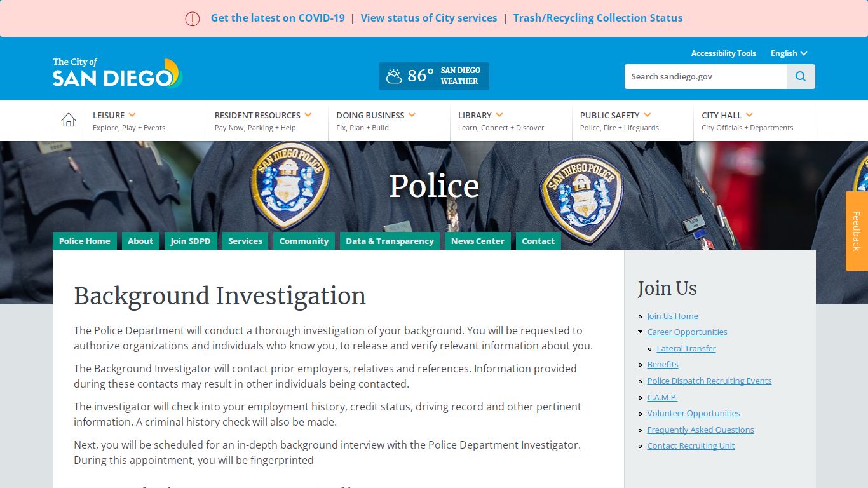
Task: Open C.A.M.P. sidebar link
Action: click(x=662, y=397)
